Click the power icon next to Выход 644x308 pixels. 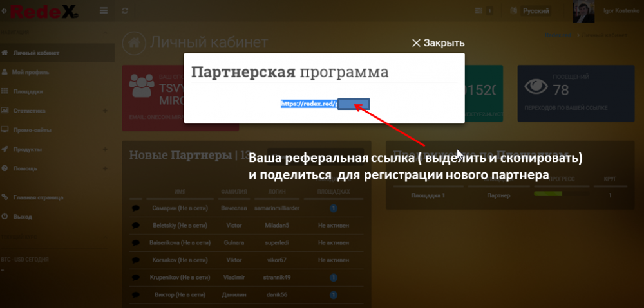[5, 216]
